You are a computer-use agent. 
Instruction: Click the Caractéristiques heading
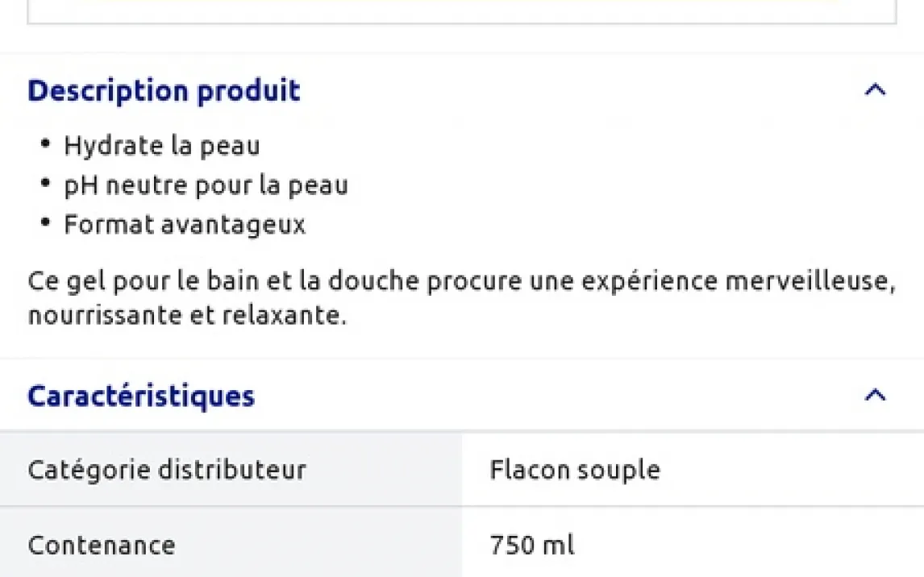coord(141,396)
